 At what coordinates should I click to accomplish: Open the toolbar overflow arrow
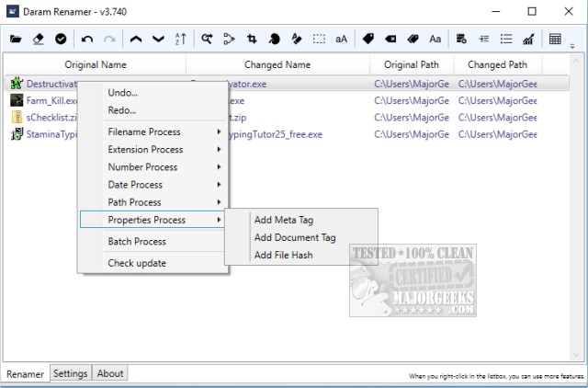572,47
